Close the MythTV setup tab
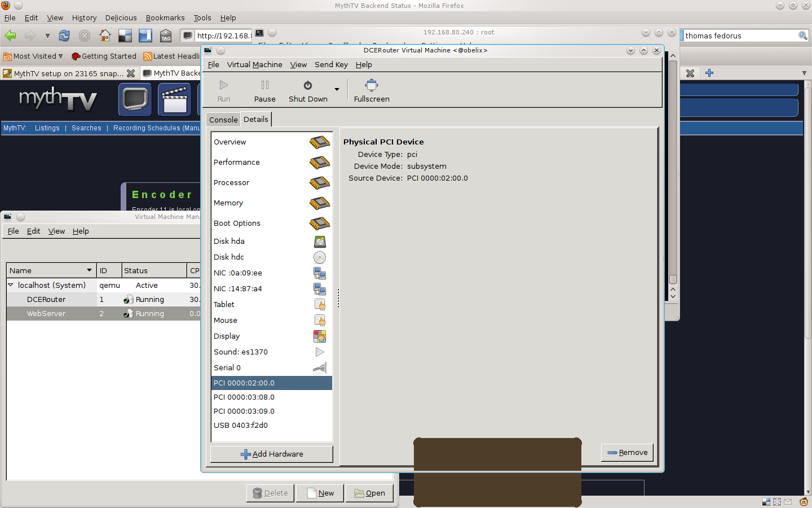 point(131,73)
